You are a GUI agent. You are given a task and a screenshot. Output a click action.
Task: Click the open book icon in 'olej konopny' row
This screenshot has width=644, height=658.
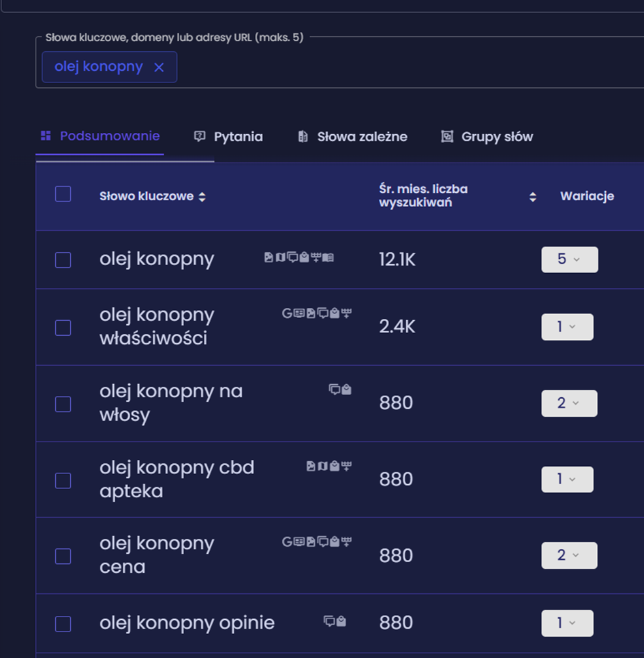328,257
